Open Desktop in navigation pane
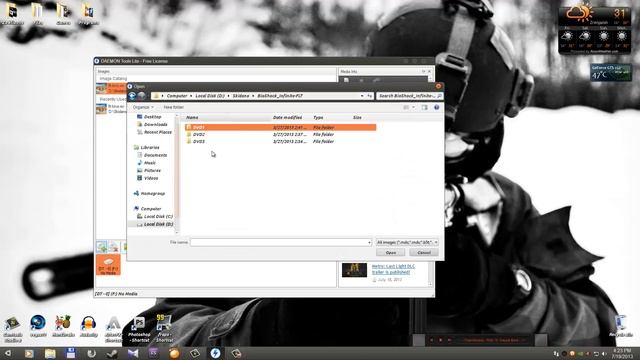 149,117
